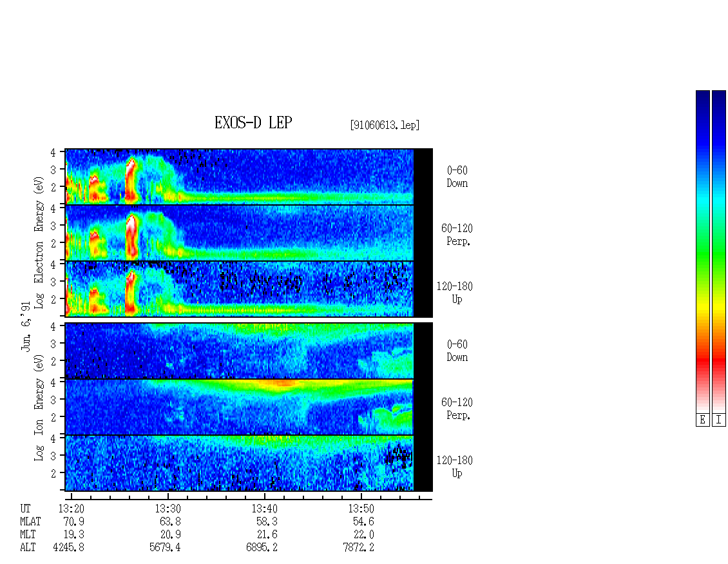Click the ion panel's 60-120 Perp. label
Screen dimensions: 728x564
coord(457,409)
